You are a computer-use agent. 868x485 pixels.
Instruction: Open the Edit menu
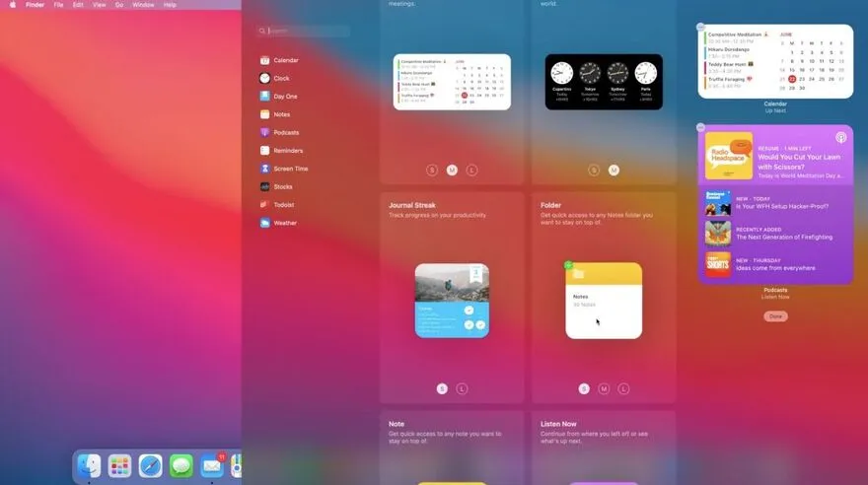point(78,4)
